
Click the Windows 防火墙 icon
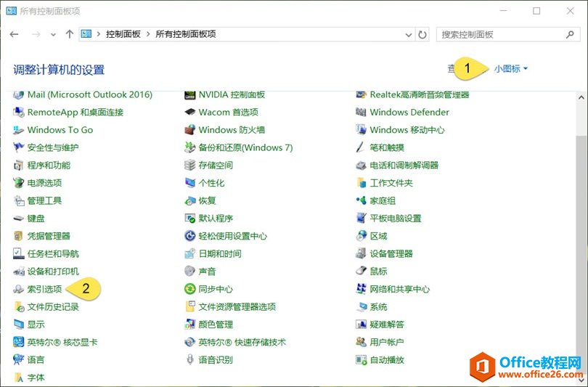click(x=190, y=130)
